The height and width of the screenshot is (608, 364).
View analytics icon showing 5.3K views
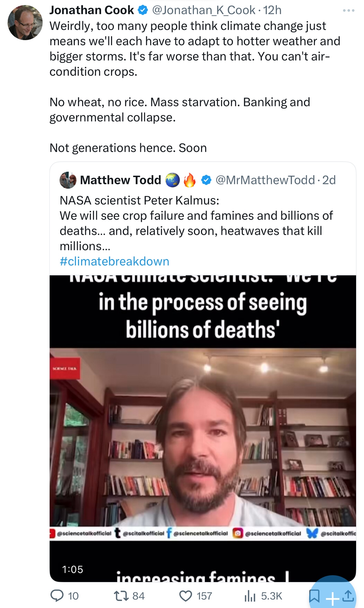pyautogui.click(x=250, y=596)
